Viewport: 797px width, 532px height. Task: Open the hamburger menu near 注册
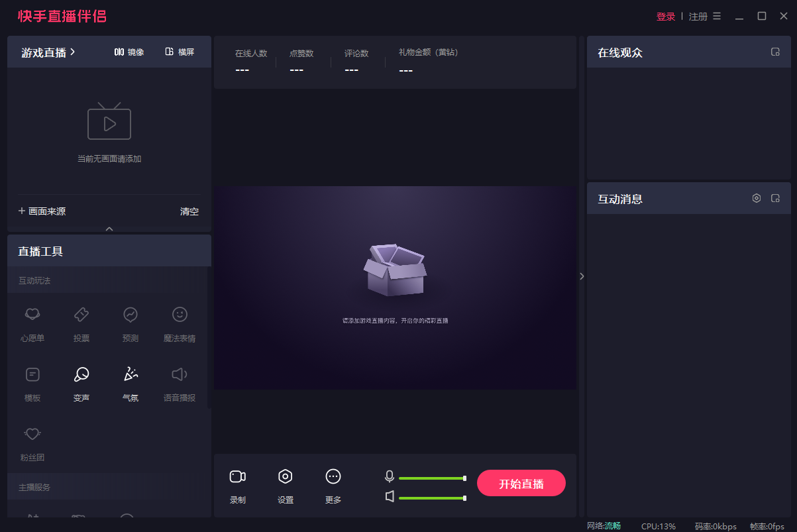point(718,16)
